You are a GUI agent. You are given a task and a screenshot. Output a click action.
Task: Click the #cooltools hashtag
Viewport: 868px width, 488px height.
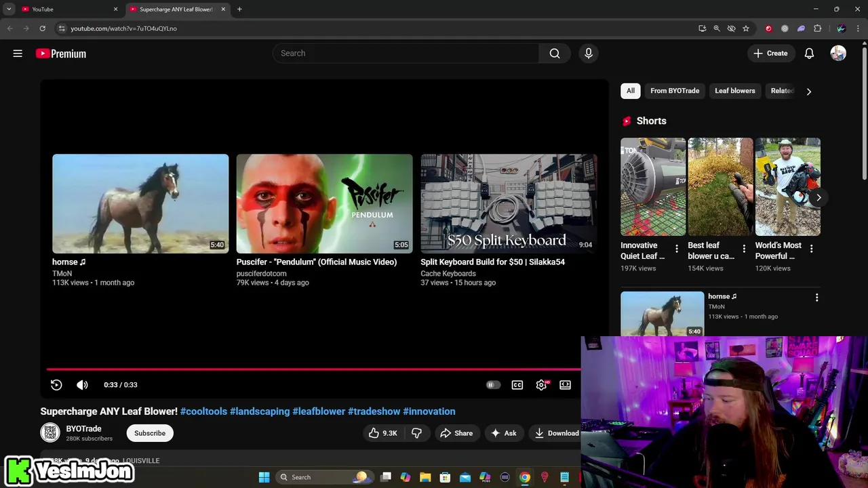(203, 411)
